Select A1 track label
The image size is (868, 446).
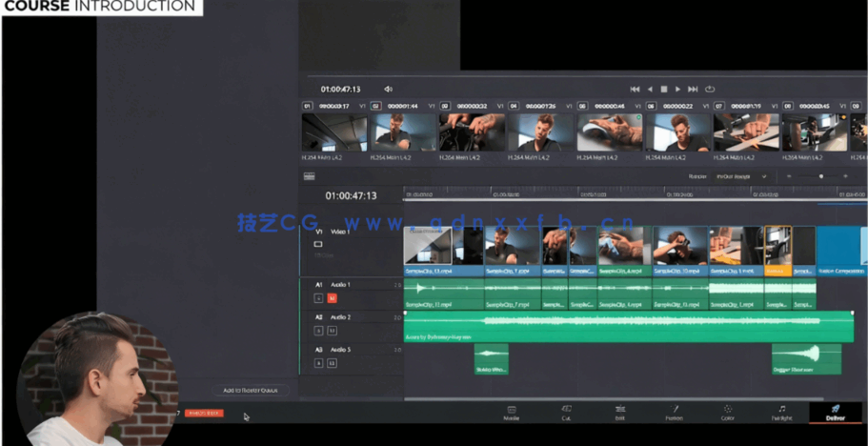coord(319,284)
